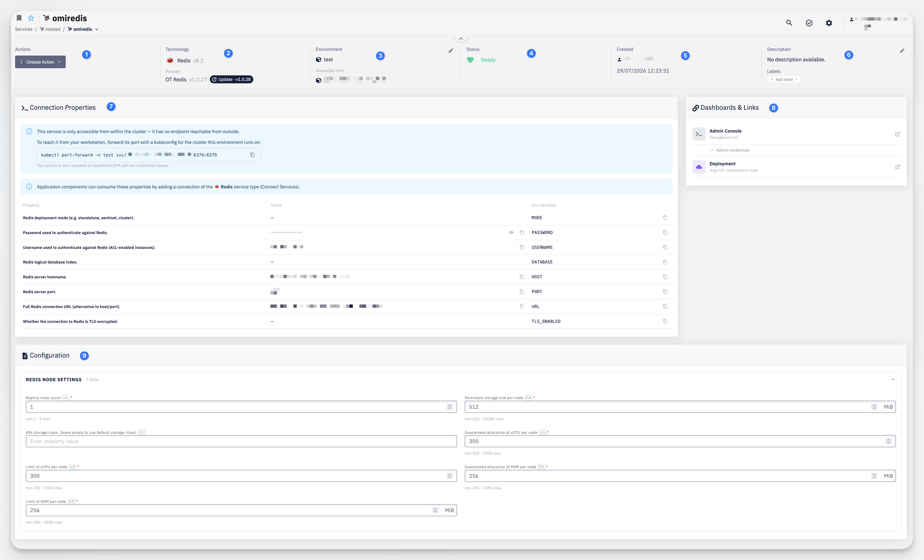Expand Admin credentials section
Screen dimensions: 924x560
(730, 150)
